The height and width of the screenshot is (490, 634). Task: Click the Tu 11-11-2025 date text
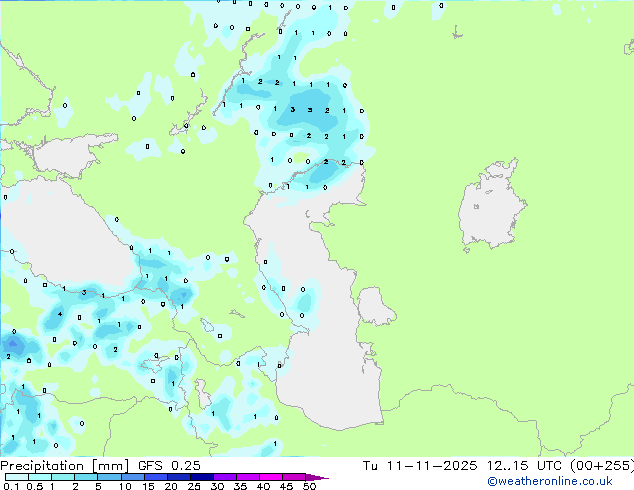pyautogui.click(x=420, y=466)
